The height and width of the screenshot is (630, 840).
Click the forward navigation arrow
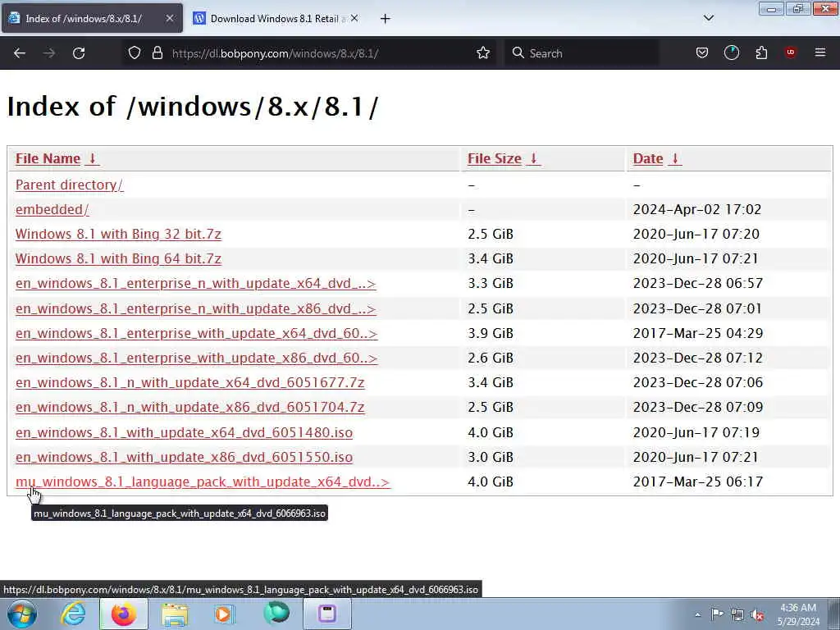pyautogui.click(x=49, y=53)
